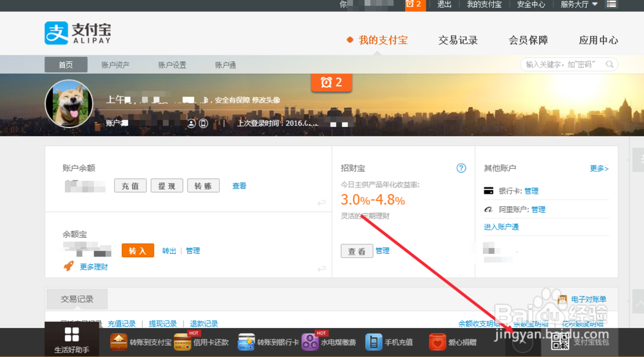Image resolution: width=644 pixels, height=357 pixels.
Task: Open 招财宝 help question mark icon
Action: (x=461, y=168)
